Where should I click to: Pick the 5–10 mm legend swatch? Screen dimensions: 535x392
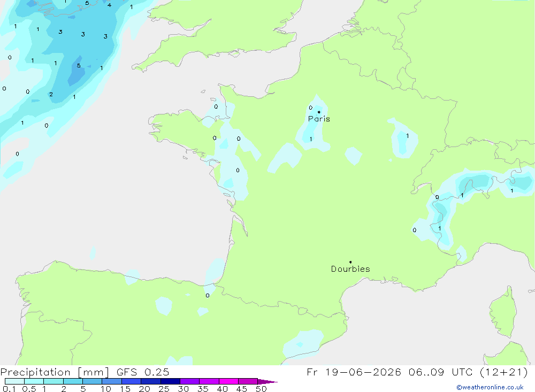coord(92,381)
